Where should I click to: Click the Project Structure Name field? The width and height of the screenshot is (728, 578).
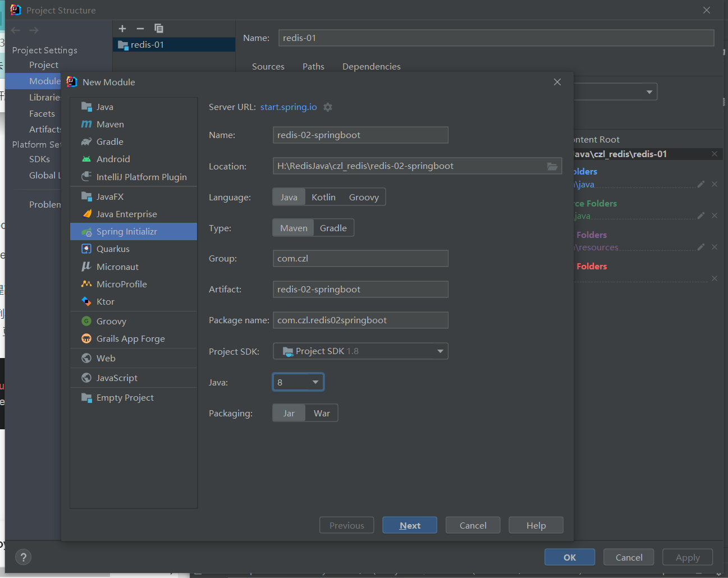(x=496, y=38)
